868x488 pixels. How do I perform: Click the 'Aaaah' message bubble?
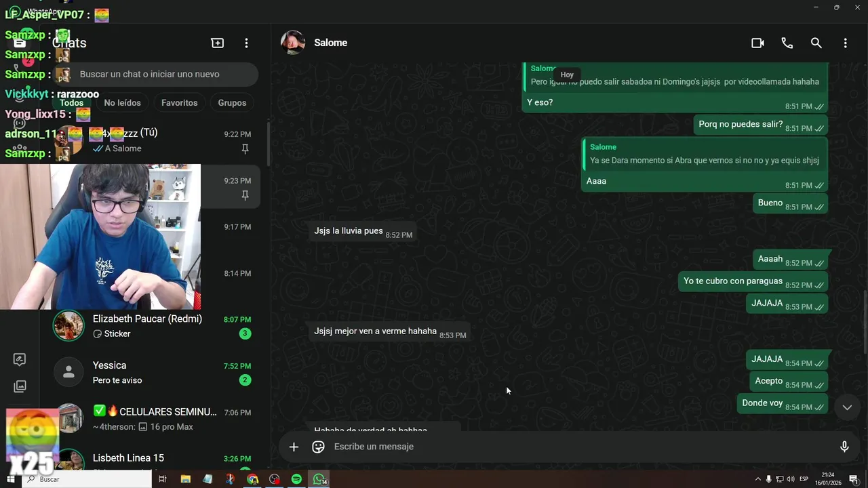coord(791,260)
